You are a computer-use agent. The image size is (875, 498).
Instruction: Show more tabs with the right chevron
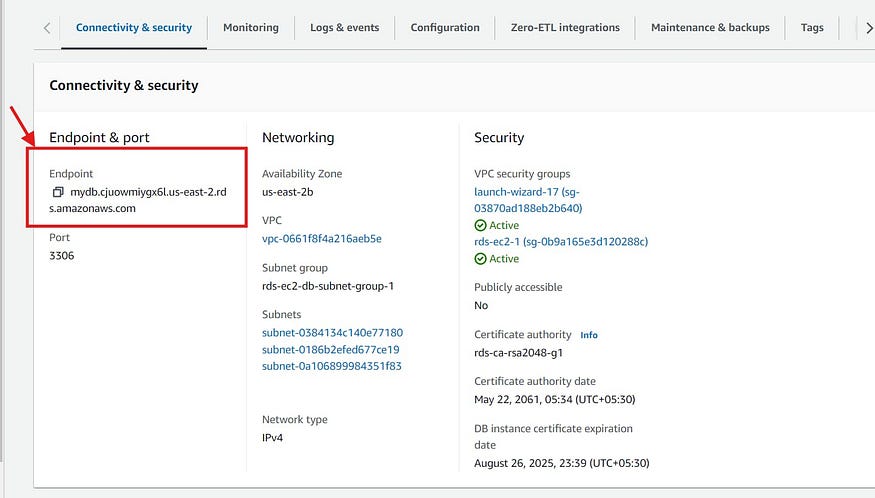coord(869,28)
